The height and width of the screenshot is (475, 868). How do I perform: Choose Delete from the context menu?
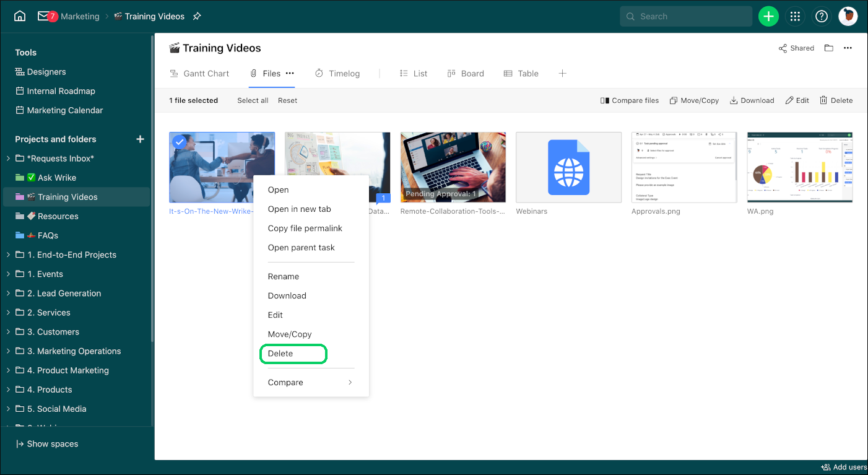click(x=280, y=354)
